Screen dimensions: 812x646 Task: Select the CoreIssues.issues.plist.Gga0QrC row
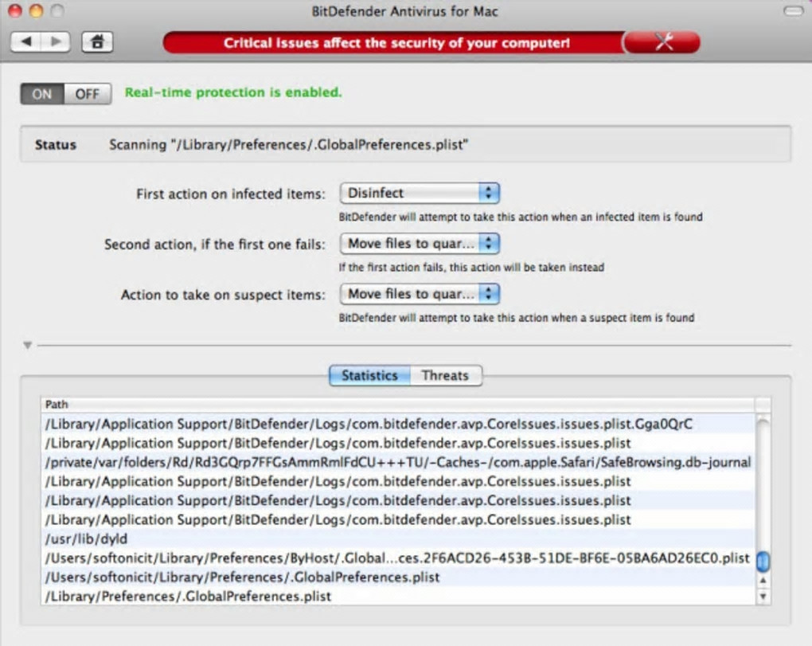pyautogui.click(x=398, y=424)
